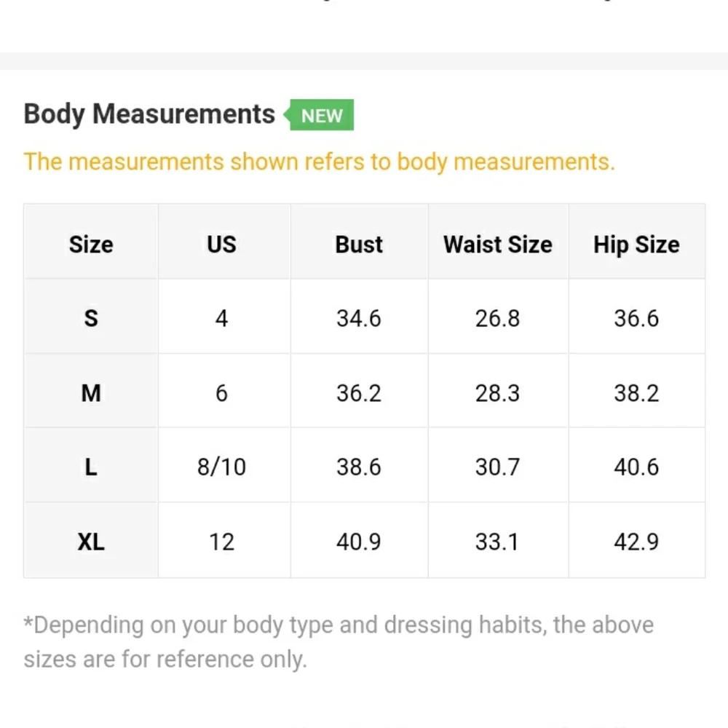Select the S size row label
728x728 pixels.
click(x=91, y=318)
